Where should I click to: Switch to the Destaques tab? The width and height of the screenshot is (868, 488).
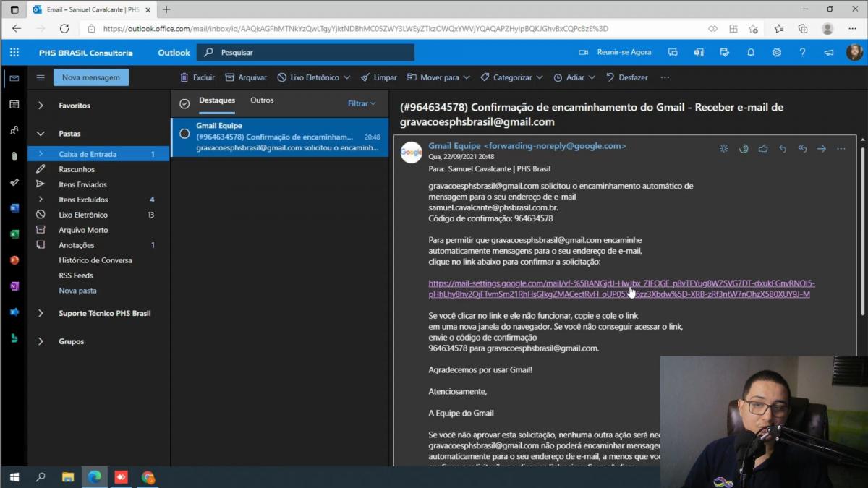click(217, 100)
